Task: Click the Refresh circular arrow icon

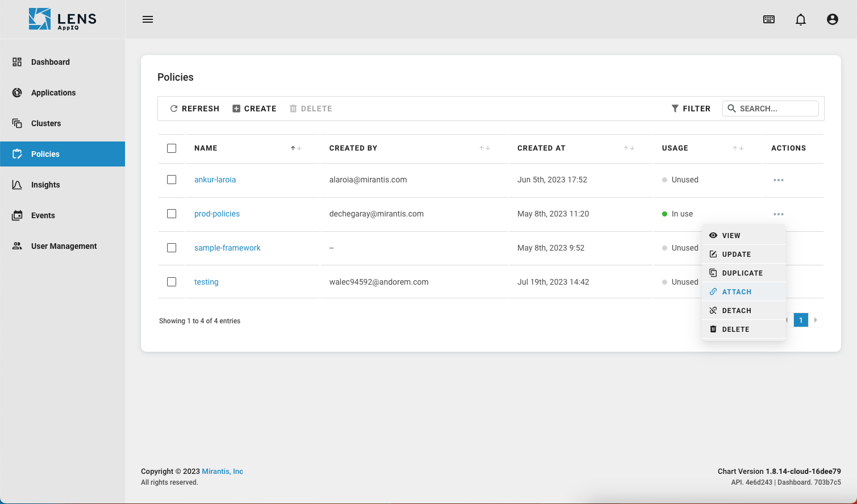Action: point(174,109)
